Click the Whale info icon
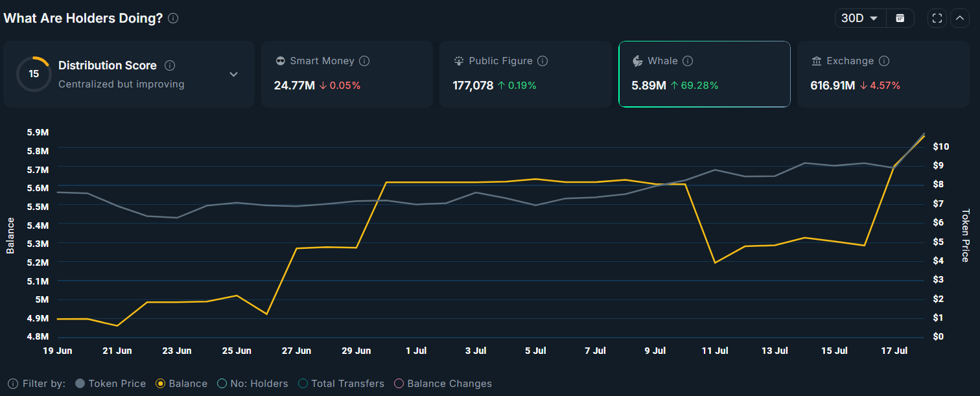 [x=688, y=61]
